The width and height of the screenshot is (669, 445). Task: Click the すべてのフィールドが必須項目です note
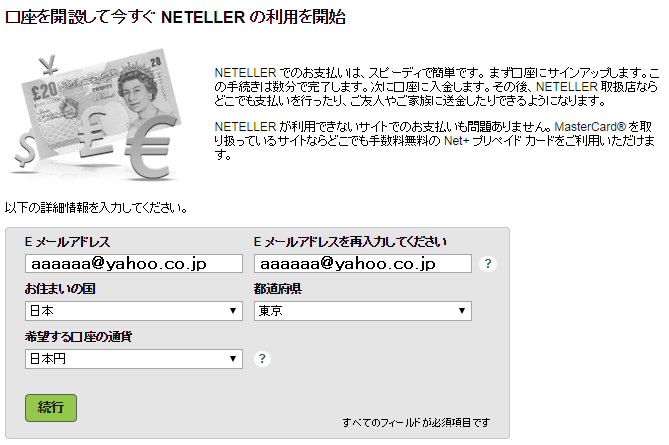tap(416, 422)
